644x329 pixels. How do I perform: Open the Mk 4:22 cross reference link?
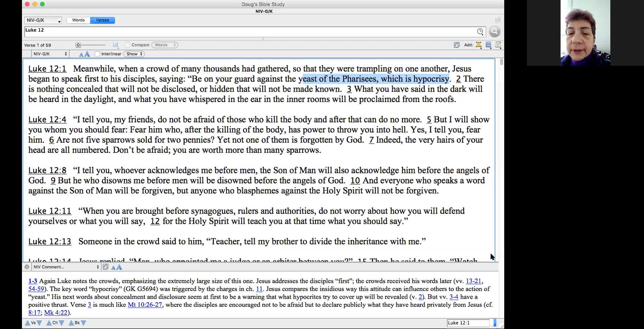(x=56, y=313)
